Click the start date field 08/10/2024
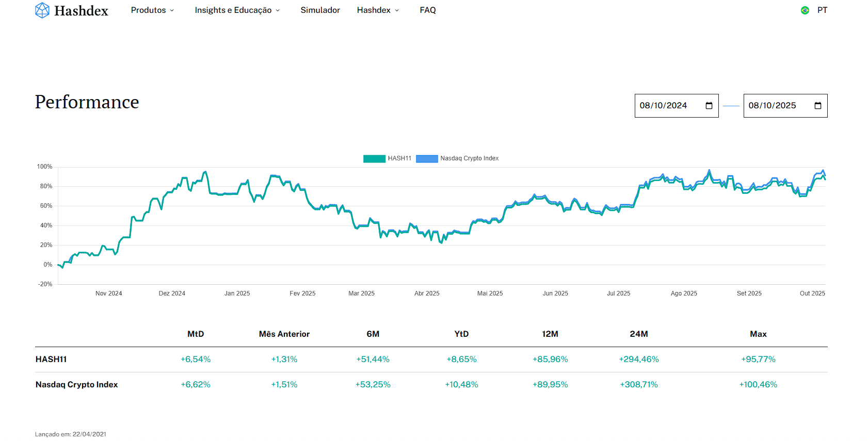 pos(663,106)
